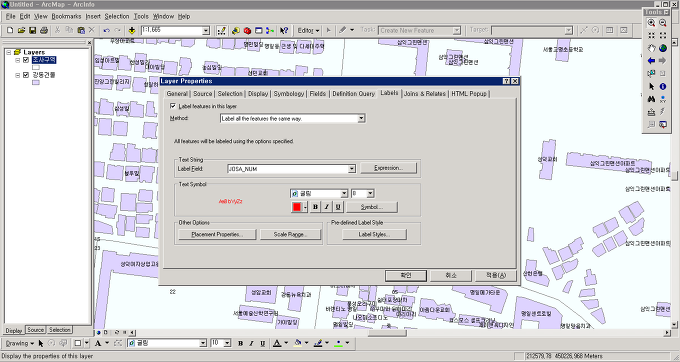Collapse the Layers tree root

(8, 52)
